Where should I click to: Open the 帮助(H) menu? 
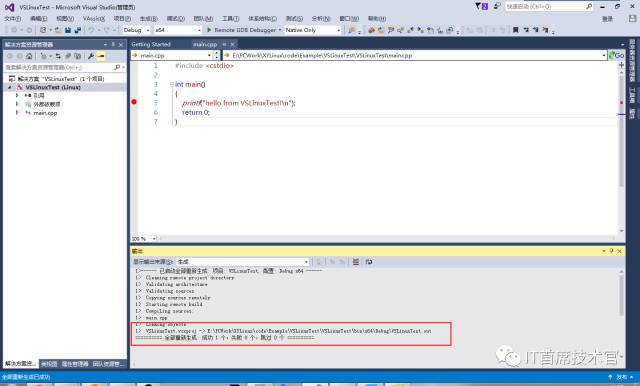click(x=377, y=19)
